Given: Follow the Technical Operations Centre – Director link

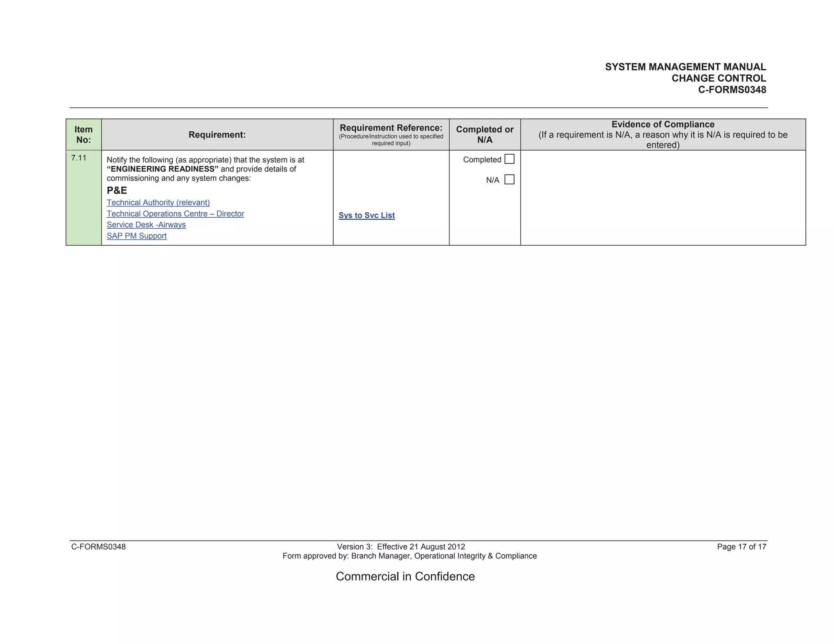Looking at the screenshot, I should point(175,214).
